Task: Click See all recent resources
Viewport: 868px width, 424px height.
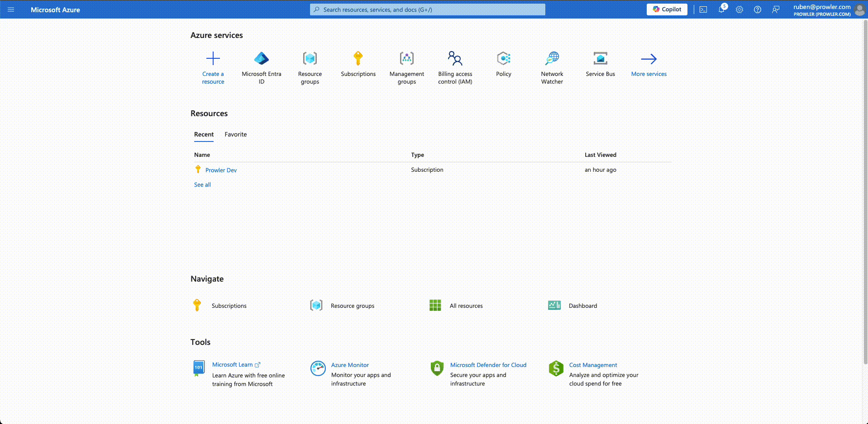Action: 202,184
